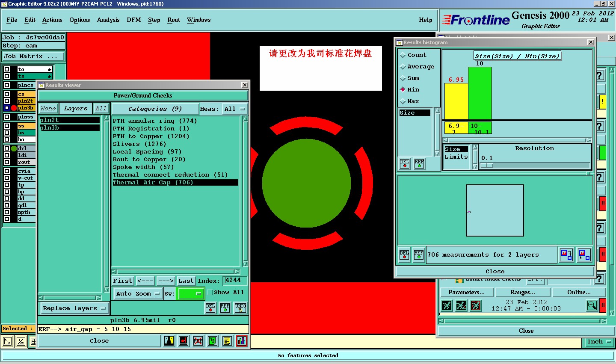The width and height of the screenshot is (616, 364).
Task: Open the Help menu
Action: 426,20
